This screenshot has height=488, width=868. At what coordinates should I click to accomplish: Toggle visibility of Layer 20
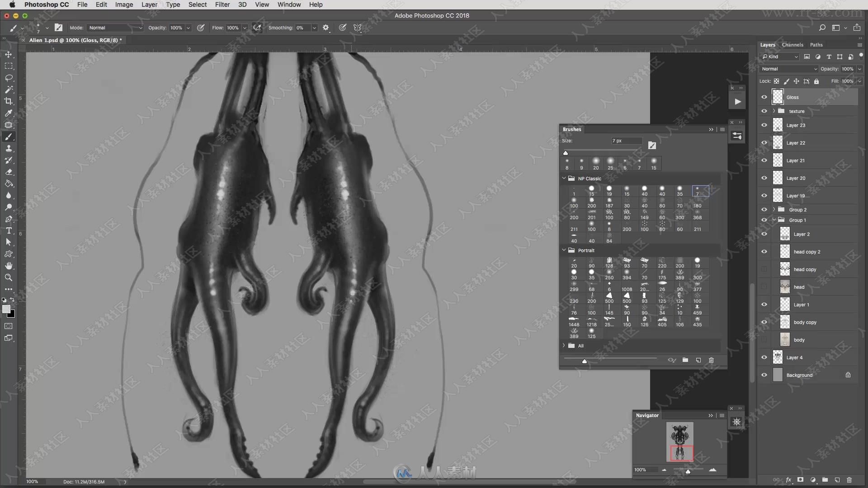coord(764,178)
